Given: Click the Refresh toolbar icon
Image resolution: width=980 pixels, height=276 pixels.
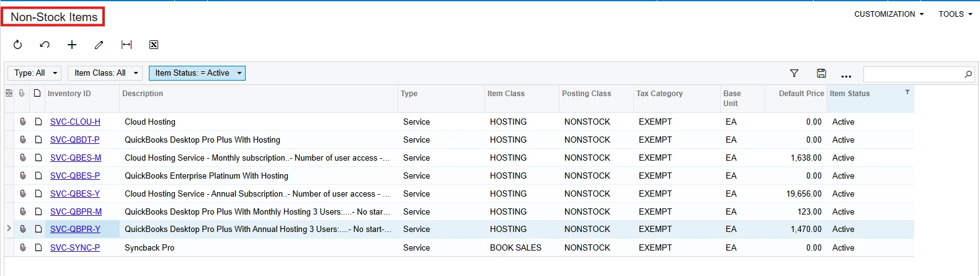Looking at the screenshot, I should (17, 45).
